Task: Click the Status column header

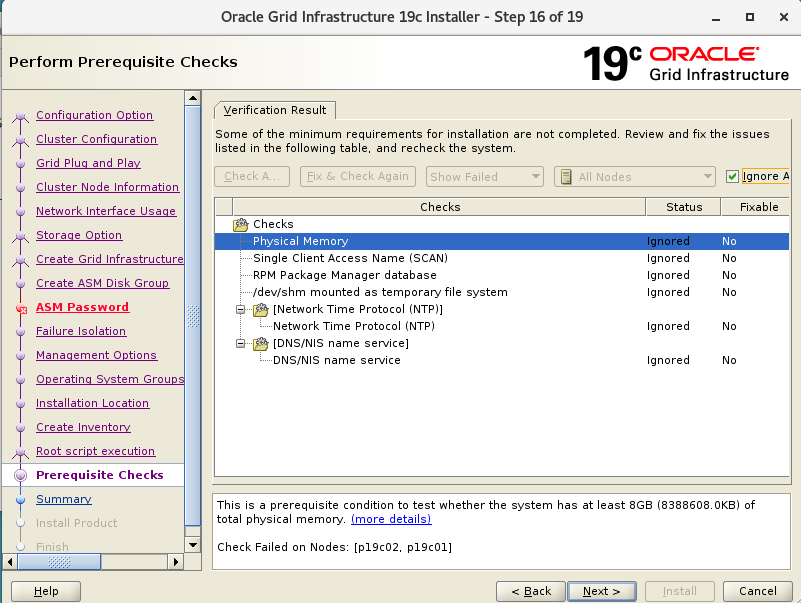Action: click(x=684, y=207)
